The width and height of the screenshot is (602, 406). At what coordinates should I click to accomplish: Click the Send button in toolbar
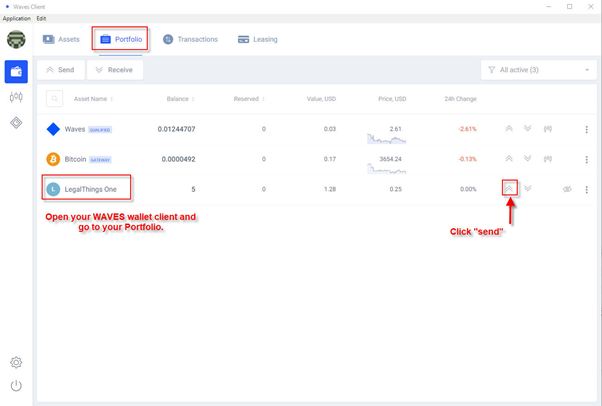click(x=61, y=70)
